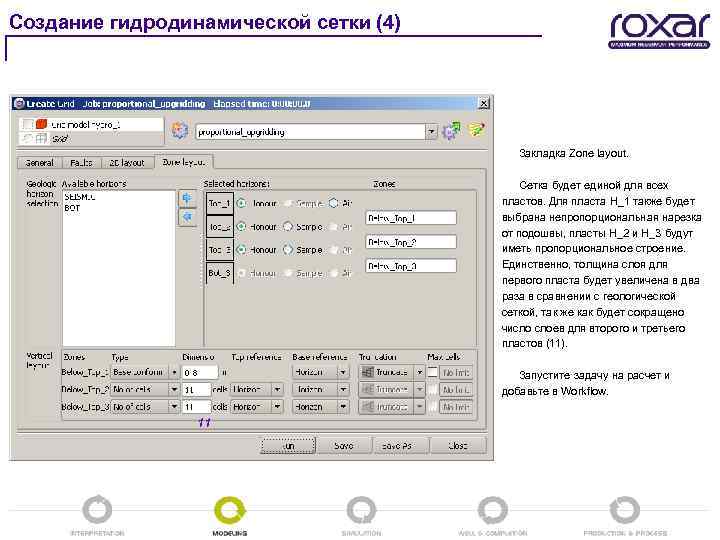Click the Below_Top_2 zone name field
Image resolution: width=720 pixels, height=540 pixels.
click(x=411, y=242)
